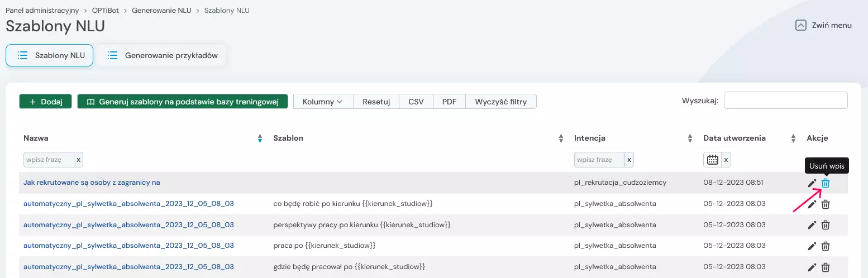Click the Akcje column header
Screen dimensions: 868x278
pos(817,138)
